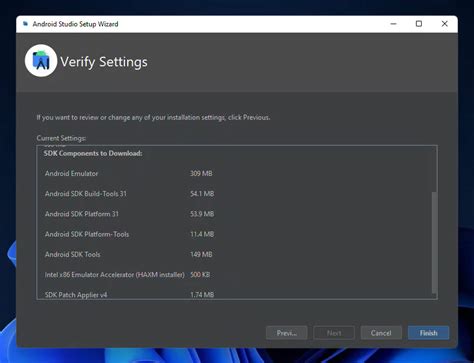Screen dimensions: 474x363
Task: Click the settings list vertical scrollbar thumb
Action: (x=434, y=242)
